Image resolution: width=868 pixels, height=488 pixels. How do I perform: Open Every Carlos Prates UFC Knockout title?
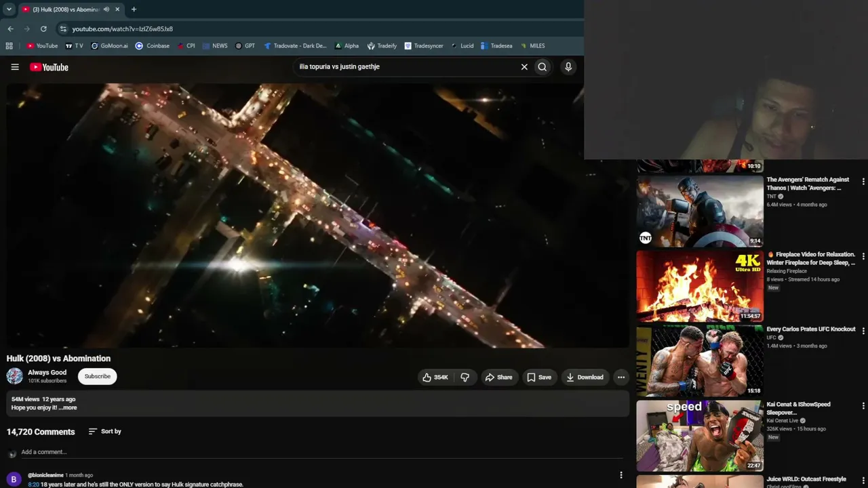(x=811, y=329)
